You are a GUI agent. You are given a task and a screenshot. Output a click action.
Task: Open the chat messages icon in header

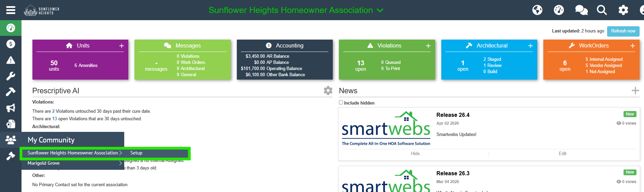(x=581, y=10)
